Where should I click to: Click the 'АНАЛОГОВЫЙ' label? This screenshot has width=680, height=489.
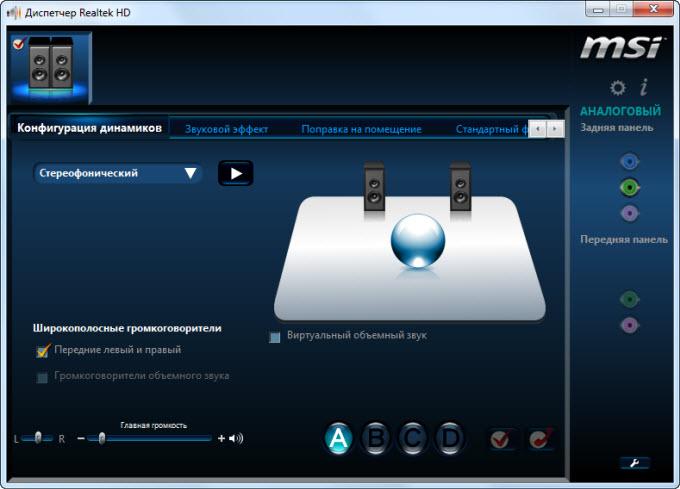tap(621, 111)
